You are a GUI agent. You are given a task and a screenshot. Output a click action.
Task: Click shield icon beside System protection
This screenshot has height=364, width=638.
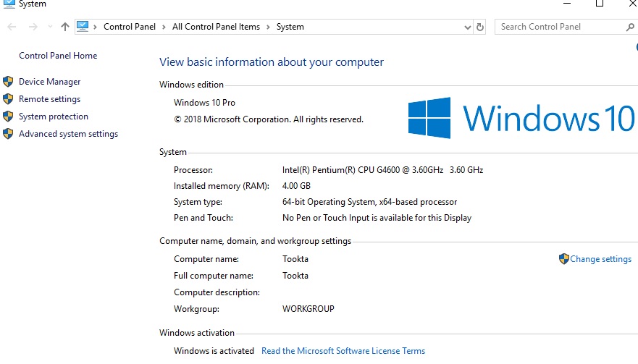(8, 117)
